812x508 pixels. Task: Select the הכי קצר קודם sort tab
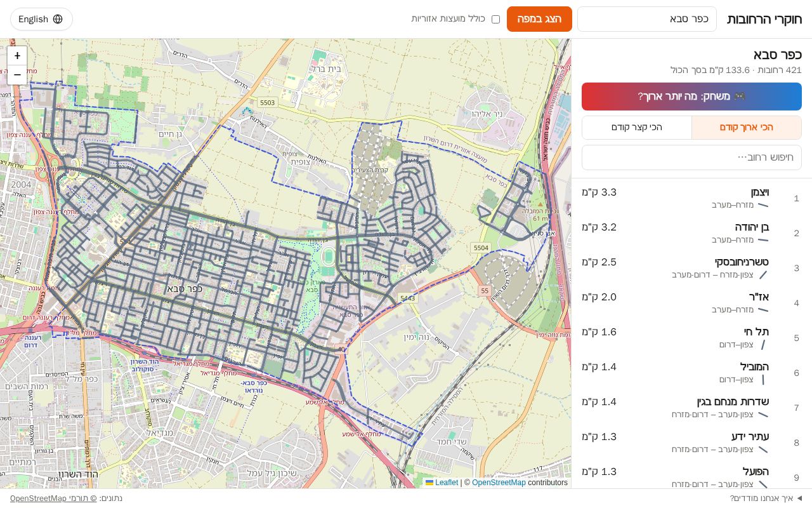click(x=637, y=128)
